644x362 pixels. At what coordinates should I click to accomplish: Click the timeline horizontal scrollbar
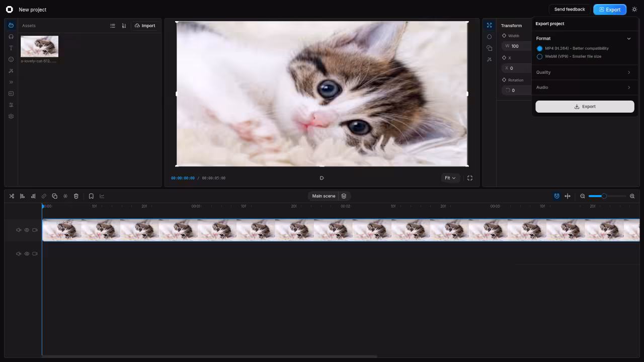tap(209, 356)
